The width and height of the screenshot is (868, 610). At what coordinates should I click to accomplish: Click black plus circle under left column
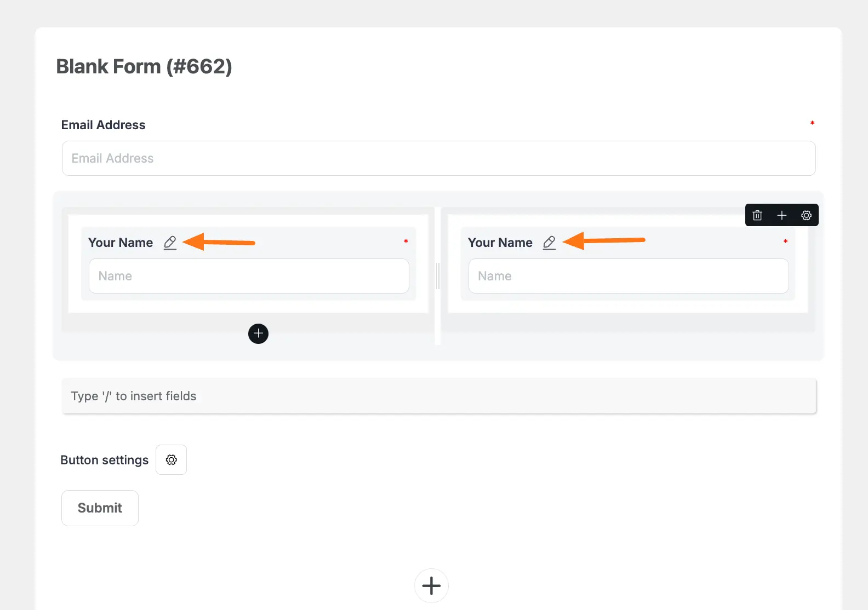[258, 333]
